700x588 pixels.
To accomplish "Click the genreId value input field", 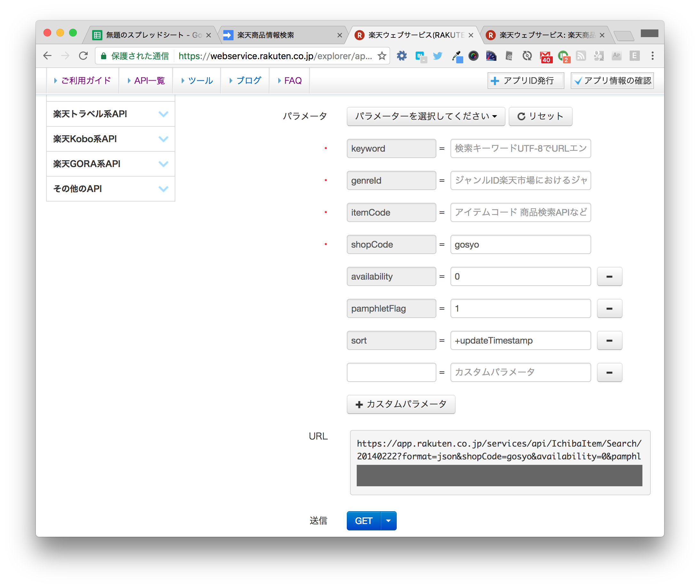I will pos(521,180).
